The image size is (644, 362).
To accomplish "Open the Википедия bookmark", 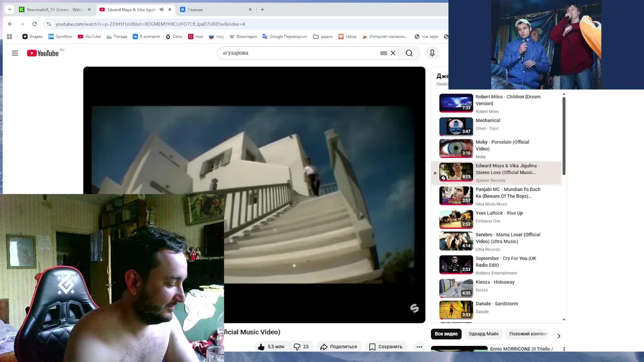I will point(243,36).
